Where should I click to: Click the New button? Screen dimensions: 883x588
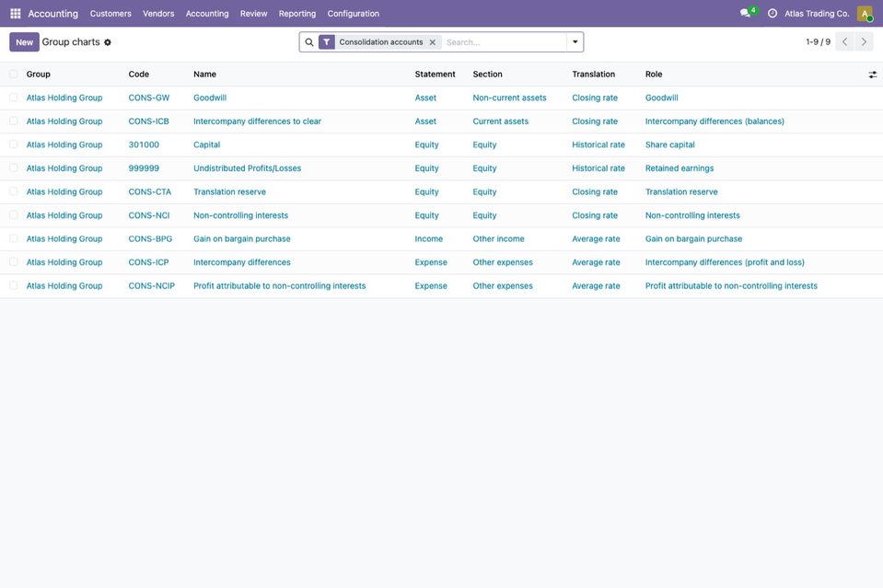coord(24,42)
